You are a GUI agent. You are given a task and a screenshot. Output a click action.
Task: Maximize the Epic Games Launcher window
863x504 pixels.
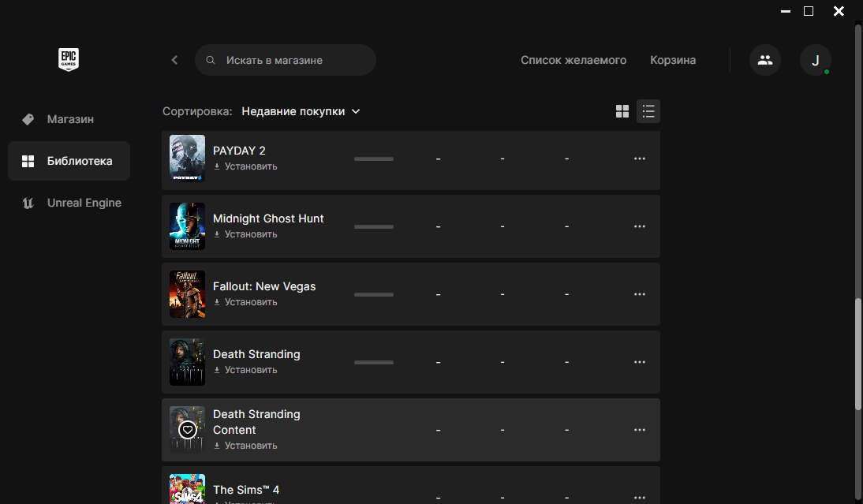pyautogui.click(x=809, y=11)
